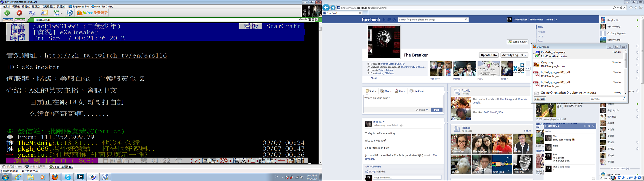This screenshot has width=644, height=181.
Task: Click the telnet://ptt.cc address field
Action: 166,20
